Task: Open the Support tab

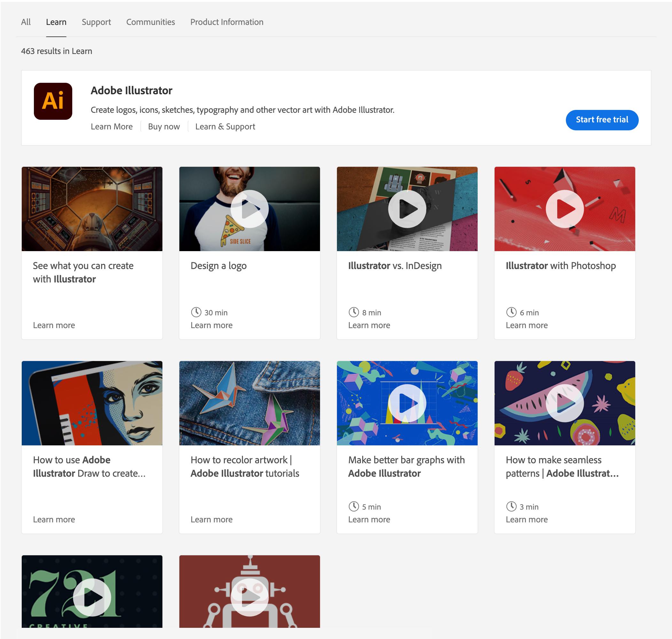Action: 96,22
